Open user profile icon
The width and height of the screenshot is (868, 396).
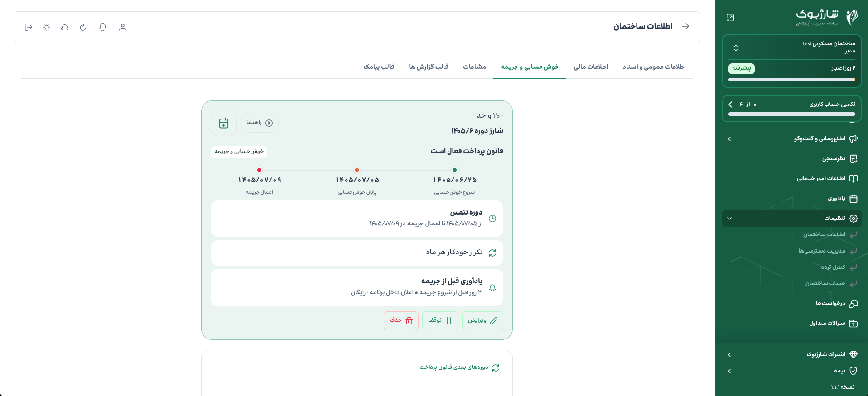123,27
